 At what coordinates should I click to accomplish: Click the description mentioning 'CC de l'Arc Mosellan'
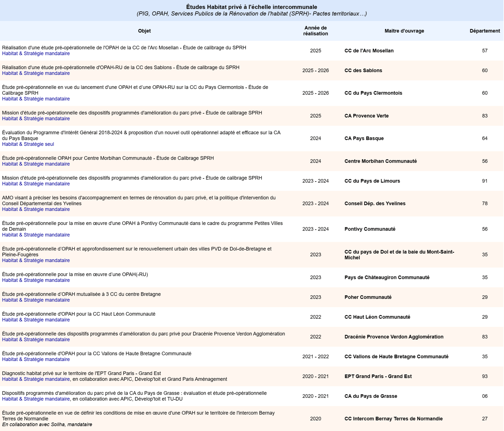[x=124, y=48]
